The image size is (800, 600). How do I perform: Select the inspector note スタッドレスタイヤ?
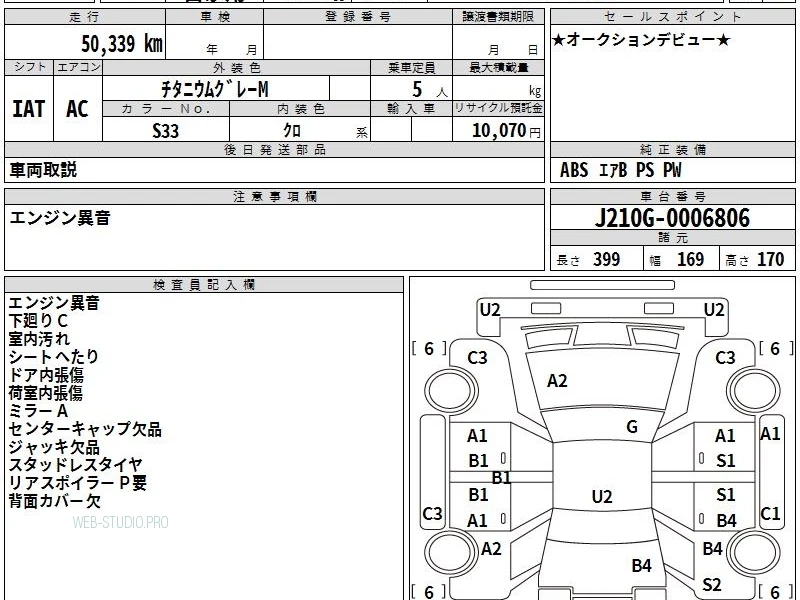coord(76,465)
